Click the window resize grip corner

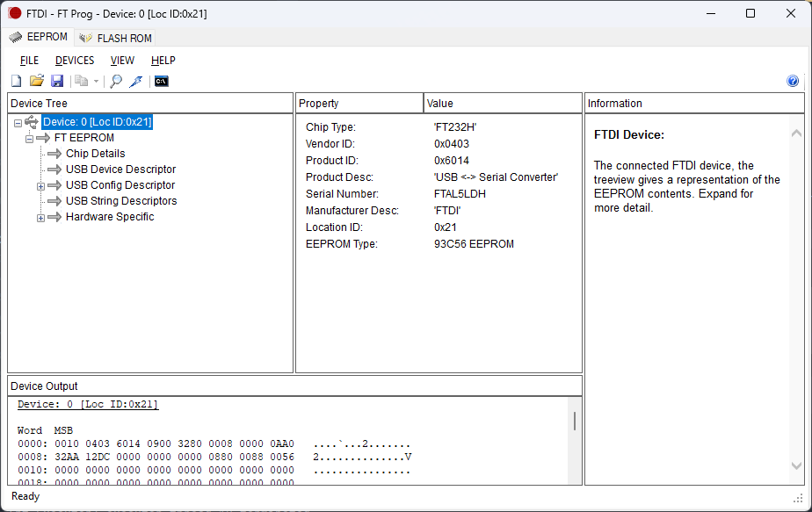point(798,498)
